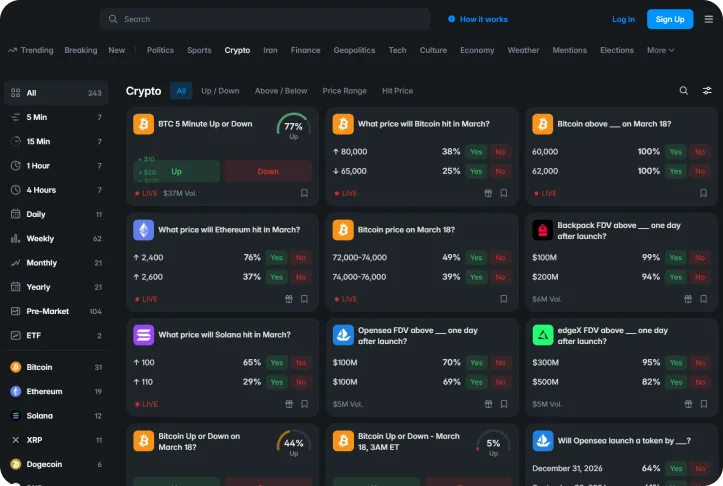Screen dimensions: 723x486
Task: Bookmark the BTC 5 Minute Up or Down card
Action: pos(304,193)
